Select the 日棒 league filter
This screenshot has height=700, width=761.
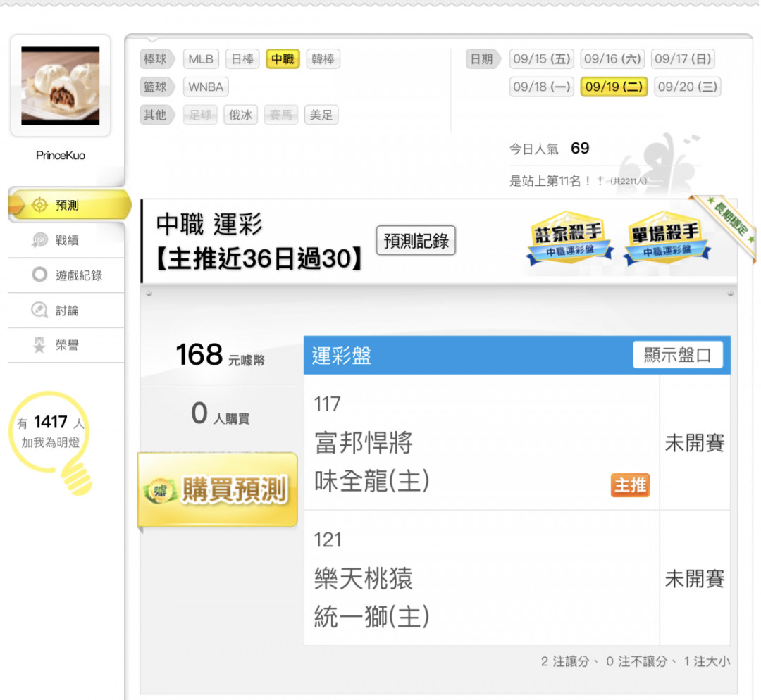(x=242, y=59)
